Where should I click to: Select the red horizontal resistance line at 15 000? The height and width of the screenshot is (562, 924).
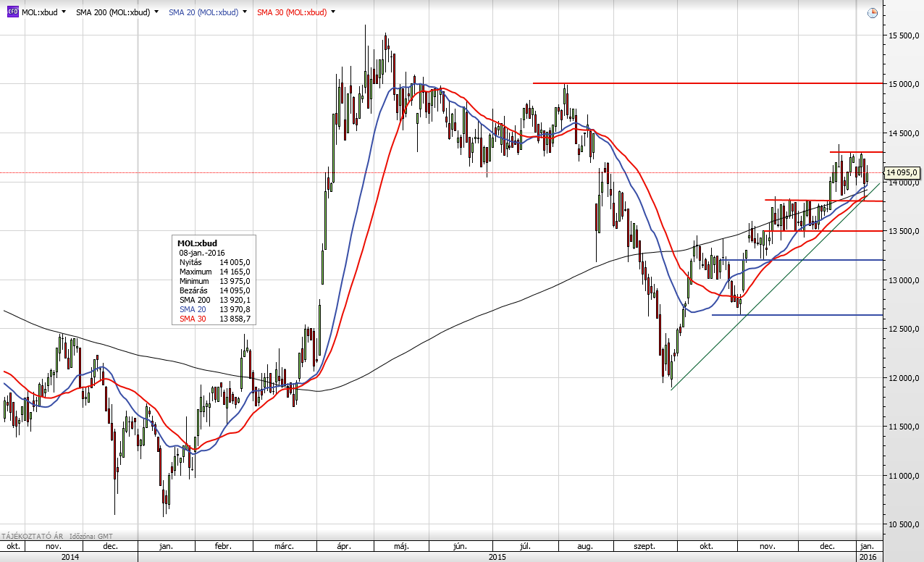707,83
